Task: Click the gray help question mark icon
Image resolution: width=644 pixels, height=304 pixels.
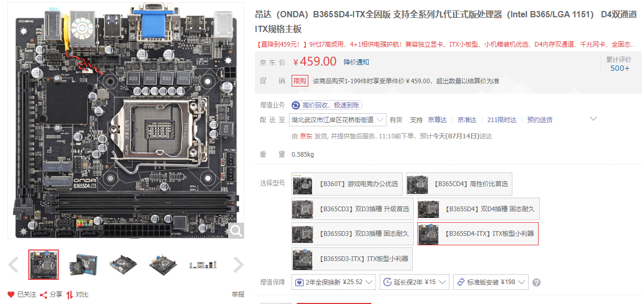Action: point(536,283)
